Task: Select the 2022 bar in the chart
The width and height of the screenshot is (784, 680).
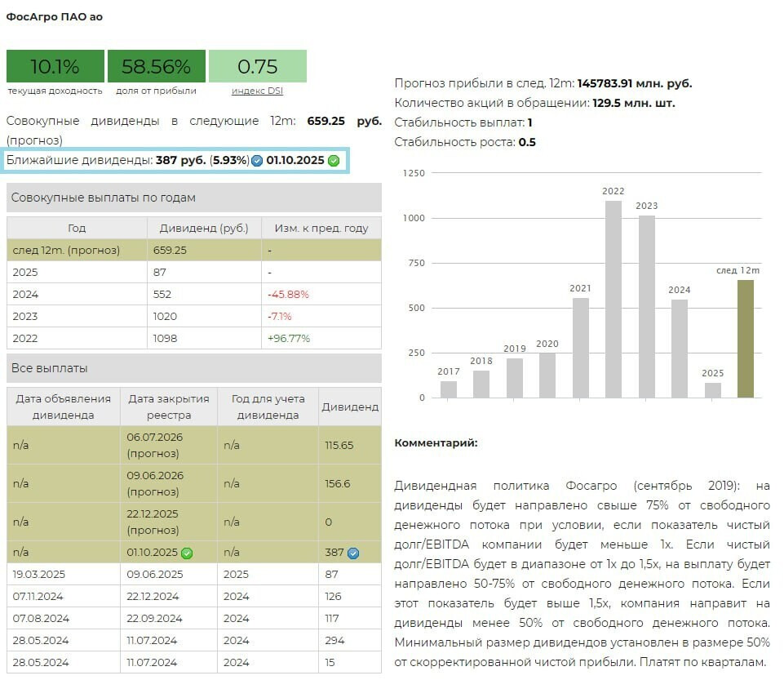Action: tap(613, 299)
